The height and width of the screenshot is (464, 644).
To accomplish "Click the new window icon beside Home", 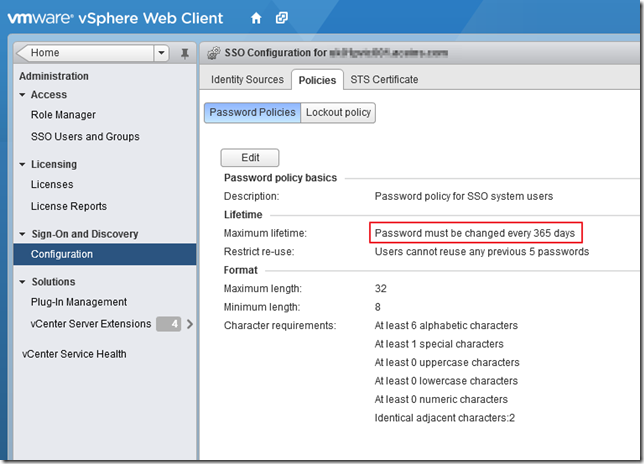I will [282, 18].
